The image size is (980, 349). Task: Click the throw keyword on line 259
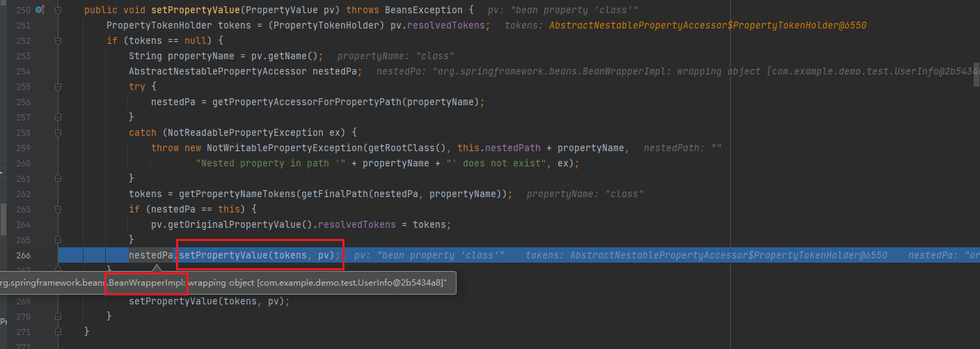pos(165,148)
